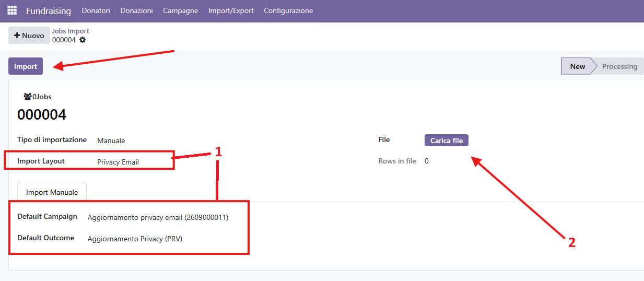Select the New status stage
The width and height of the screenshot is (644, 281).
(577, 66)
